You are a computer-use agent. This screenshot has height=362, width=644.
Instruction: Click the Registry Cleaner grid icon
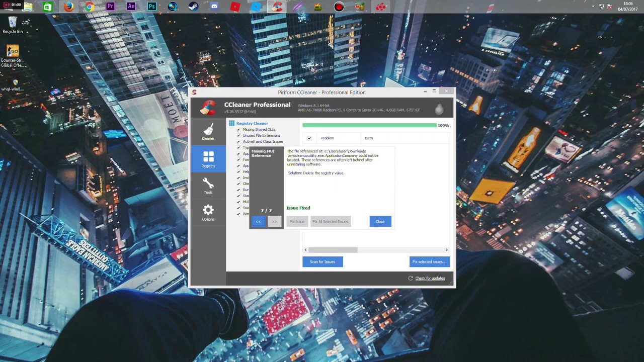pyautogui.click(x=231, y=123)
